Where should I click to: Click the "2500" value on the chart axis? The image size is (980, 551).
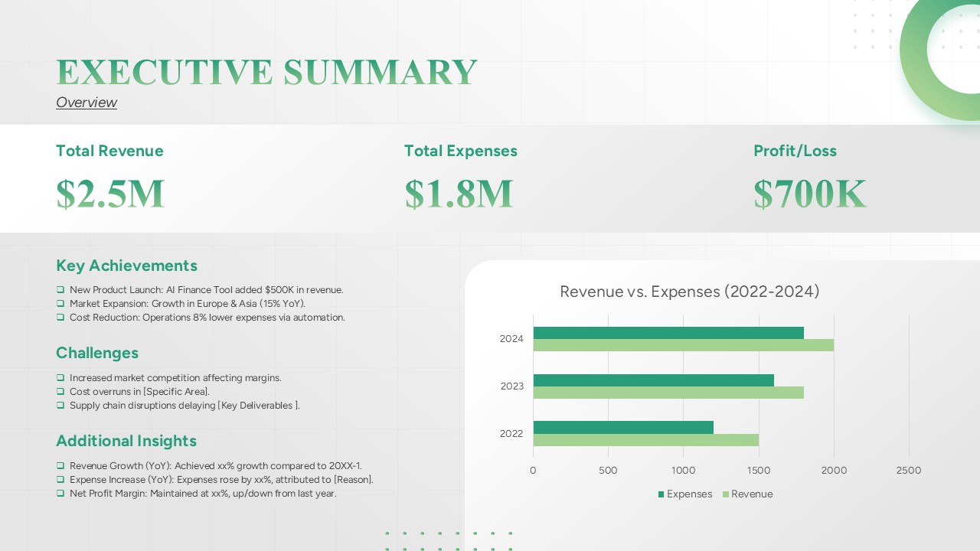(x=909, y=471)
